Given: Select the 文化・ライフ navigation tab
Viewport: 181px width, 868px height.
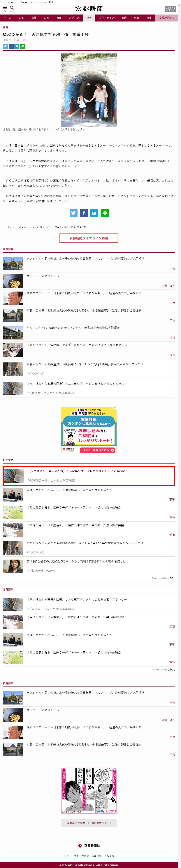Looking at the screenshot, I should click(x=106, y=18).
